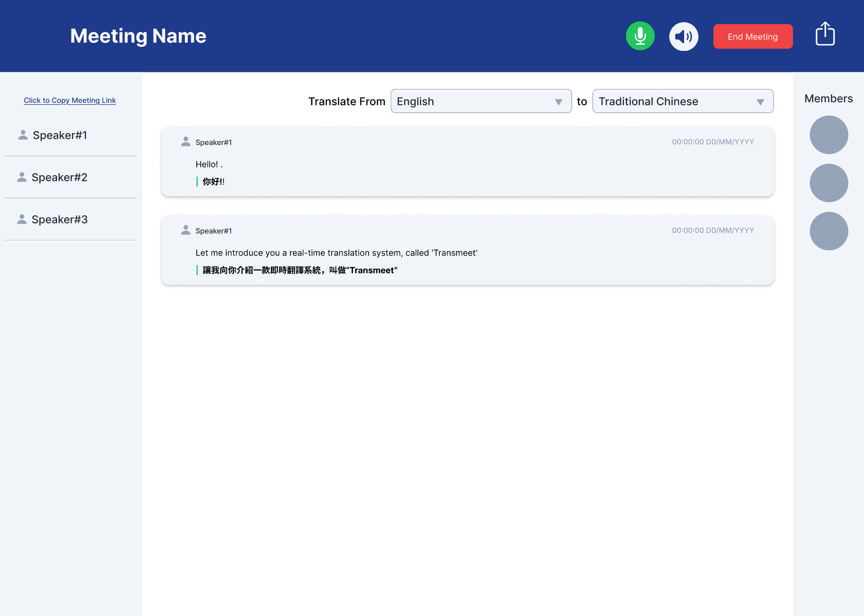Open the Traditional Chinese target language dropdown
Image resolution: width=864 pixels, height=616 pixels.
coord(682,101)
